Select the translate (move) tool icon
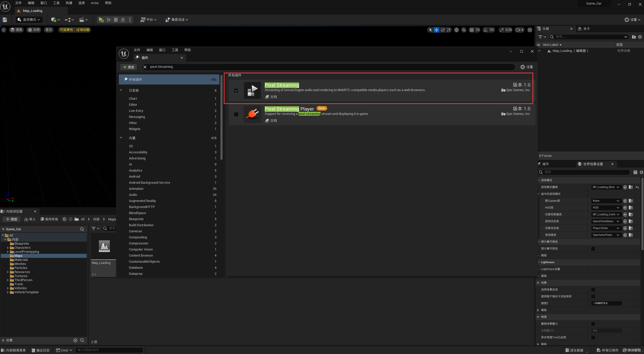 click(x=436, y=30)
